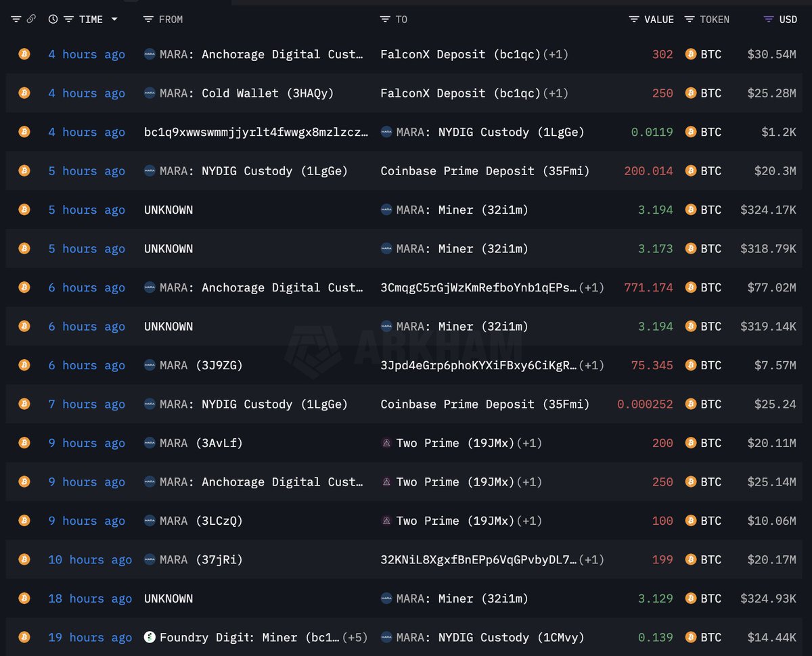The width and height of the screenshot is (812, 656).
Task: Click the link chain icon in header
Action: tap(31, 19)
